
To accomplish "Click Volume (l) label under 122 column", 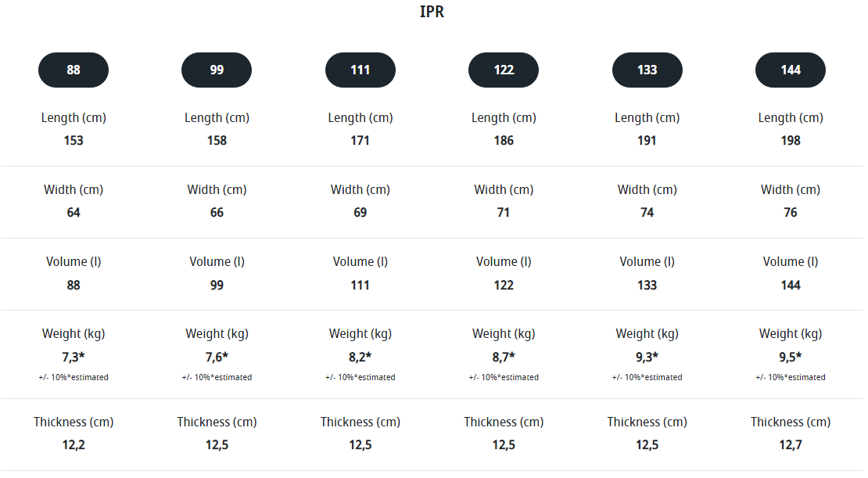I will point(504,262).
